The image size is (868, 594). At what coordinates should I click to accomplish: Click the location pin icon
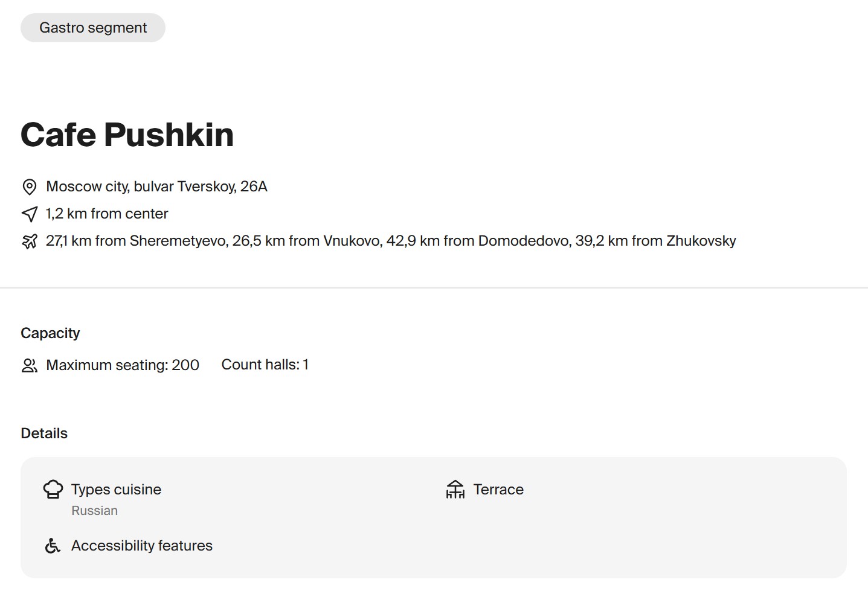point(29,187)
